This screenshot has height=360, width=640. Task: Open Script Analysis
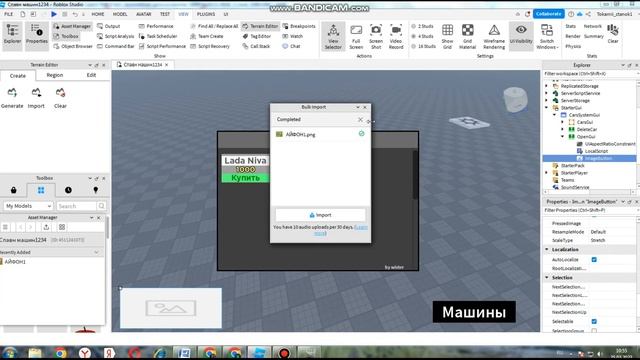(x=116, y=36)
